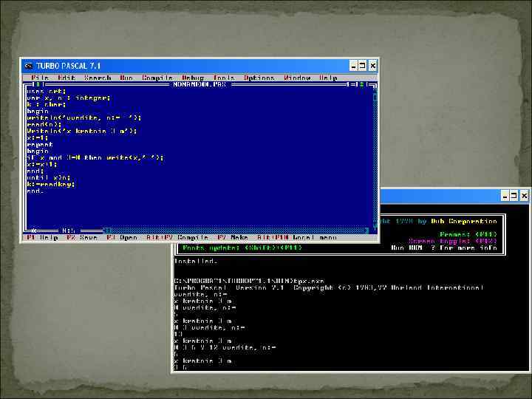This screenshot has height=399, width=532.
Task: Click F9 Make in the status bar
Action: 233,237
